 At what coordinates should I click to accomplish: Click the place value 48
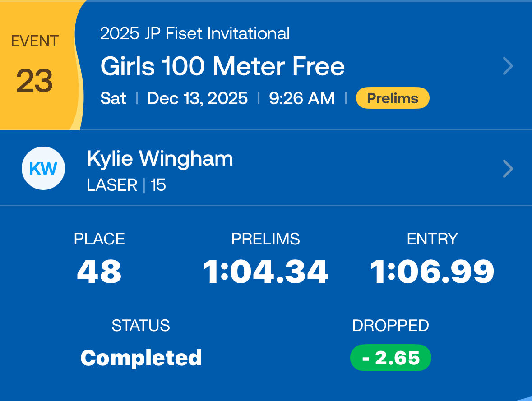[x=99, y=272]
